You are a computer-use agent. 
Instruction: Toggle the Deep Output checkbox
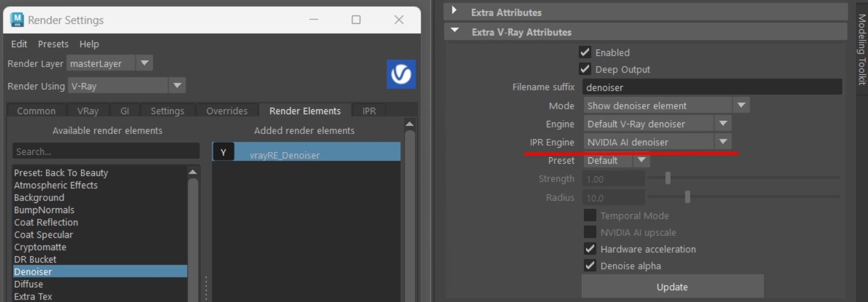(x=585, y=69)
